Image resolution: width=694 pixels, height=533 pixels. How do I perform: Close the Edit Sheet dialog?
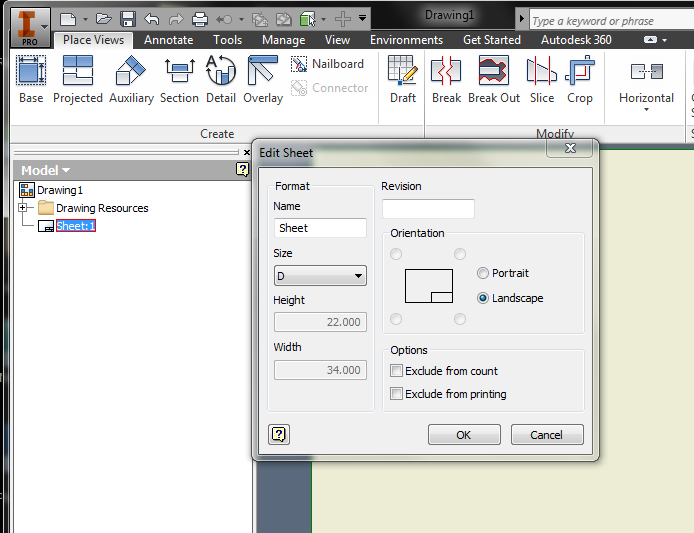(570, 148)
